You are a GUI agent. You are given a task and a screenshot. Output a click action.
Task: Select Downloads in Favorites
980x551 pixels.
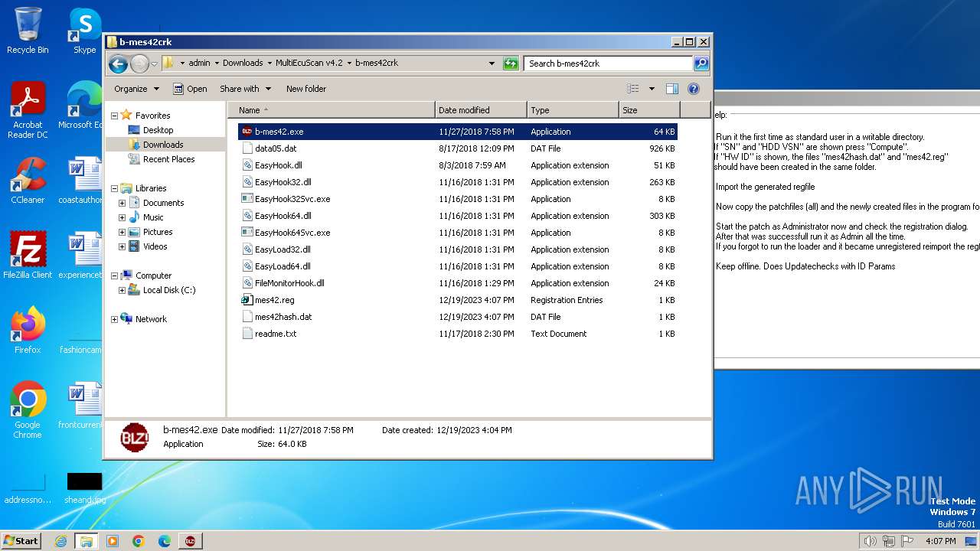[163, 145]
